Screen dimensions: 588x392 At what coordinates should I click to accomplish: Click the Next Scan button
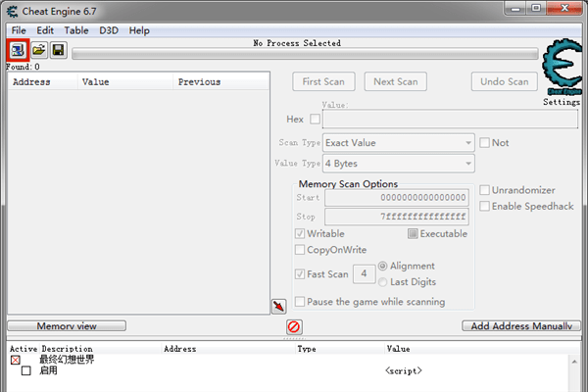coord(396,81)
